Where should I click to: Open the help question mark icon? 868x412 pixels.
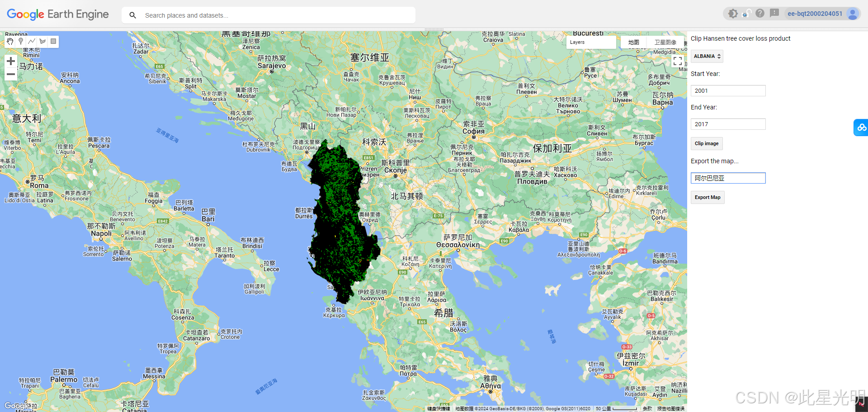760,13
